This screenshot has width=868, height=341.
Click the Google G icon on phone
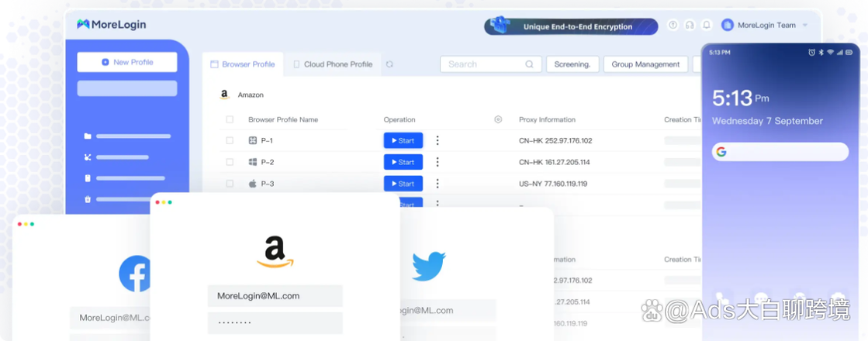tap(721, 152)
